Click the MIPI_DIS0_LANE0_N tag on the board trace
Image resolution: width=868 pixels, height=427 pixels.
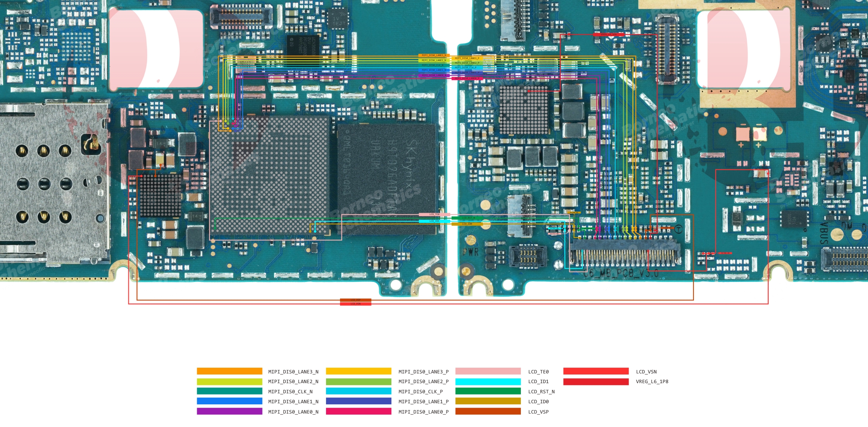[x=434, y=75]
